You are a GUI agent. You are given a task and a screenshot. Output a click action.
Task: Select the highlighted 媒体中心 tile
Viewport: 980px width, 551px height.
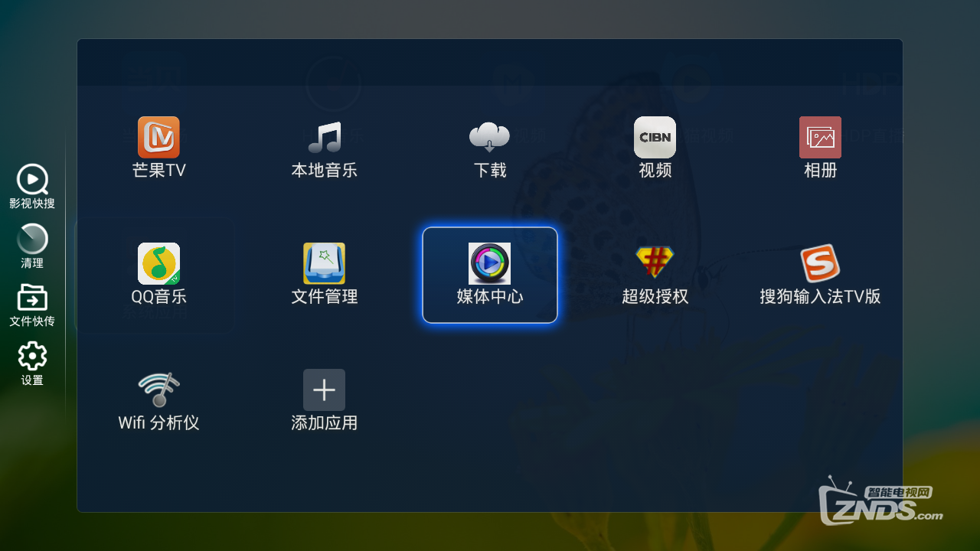[490, 275]
